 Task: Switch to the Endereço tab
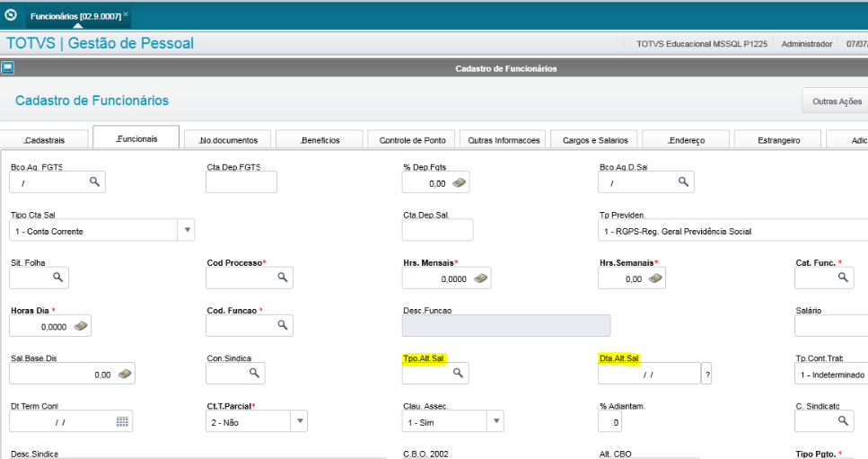pyautogui.click(x=687, y=140)
